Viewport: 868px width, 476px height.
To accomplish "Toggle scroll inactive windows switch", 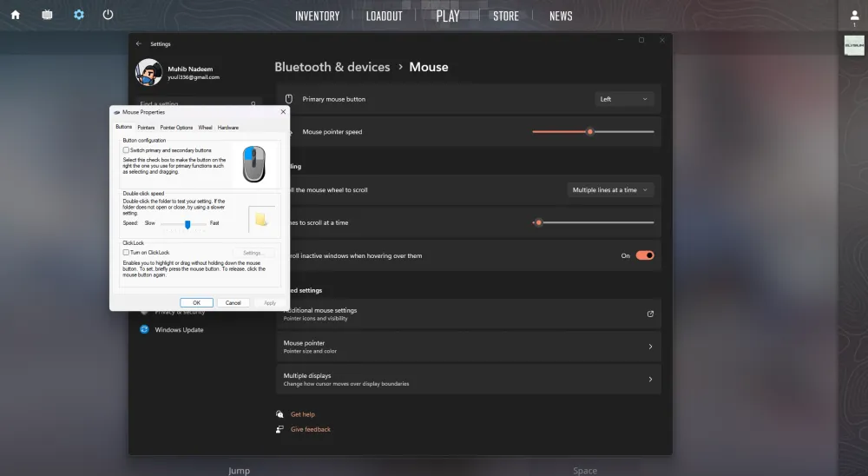I will tap(645, 255).
